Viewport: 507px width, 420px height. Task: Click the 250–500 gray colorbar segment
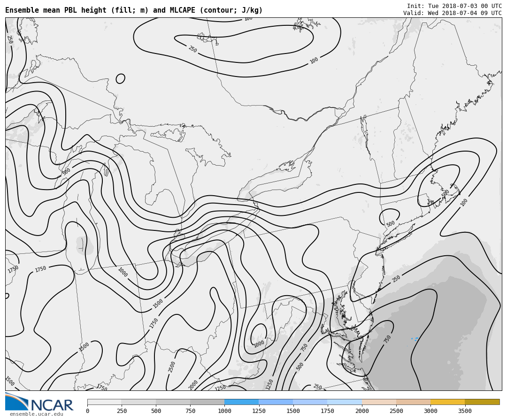(x=138, y=402)
